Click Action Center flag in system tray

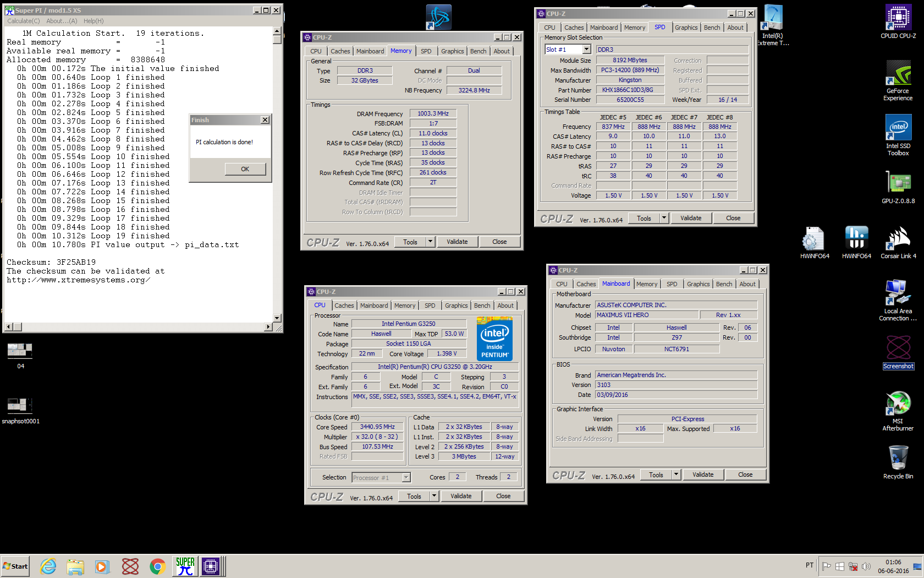coord(826,566)
